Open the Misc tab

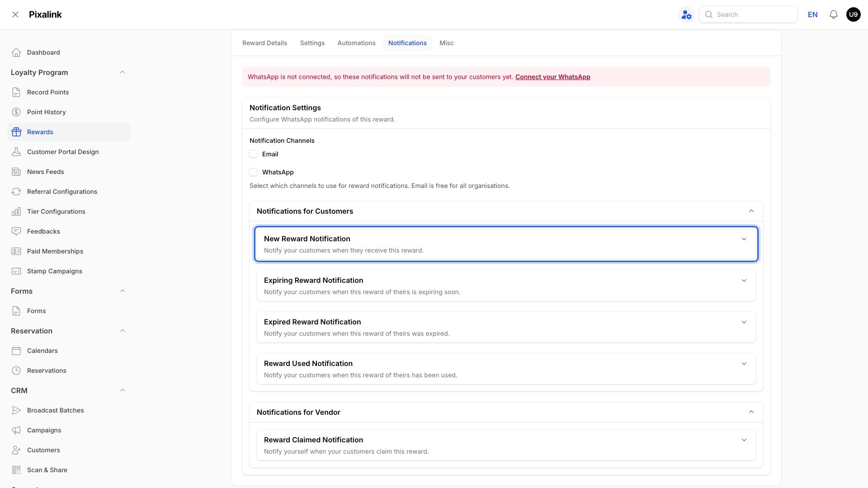(447, 43)
